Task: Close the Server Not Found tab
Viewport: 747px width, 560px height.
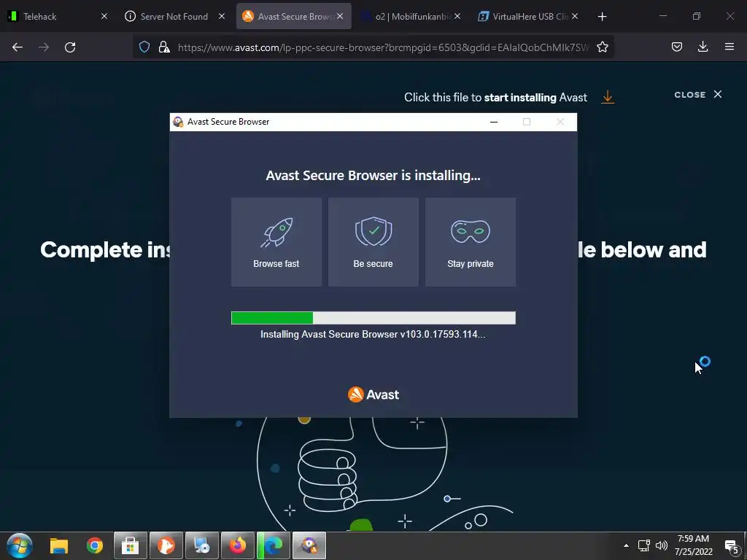Action: coord(222,17)
